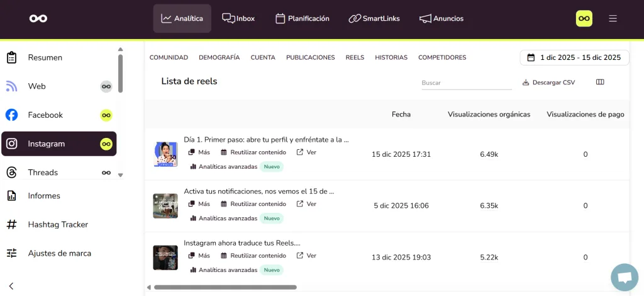Switch to the COMUNIDAD tab
The height and width of the screenshot is (296, 644).
(x=169, y=57)
